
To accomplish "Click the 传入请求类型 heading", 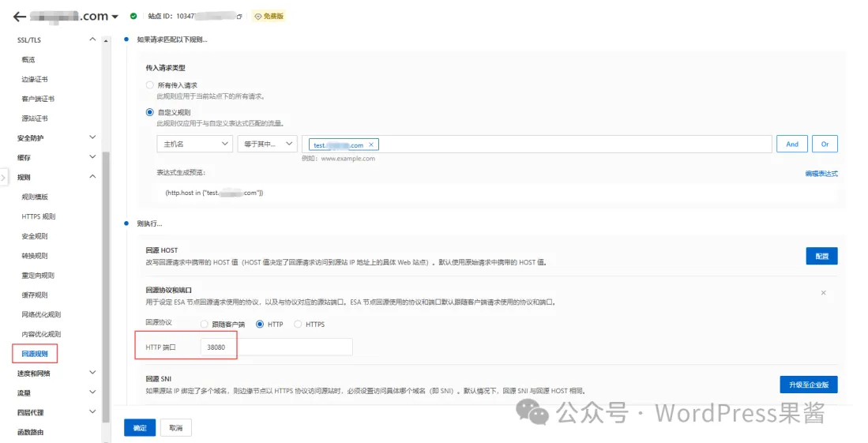I will (166, 68).
